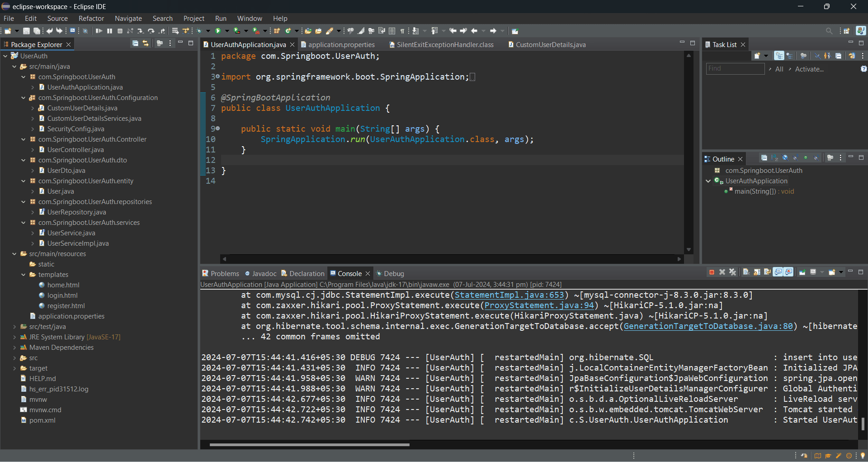Clear the Console output
Image resolution: width=868 pixels, height=462 pixels.
[x=746, y=272]
